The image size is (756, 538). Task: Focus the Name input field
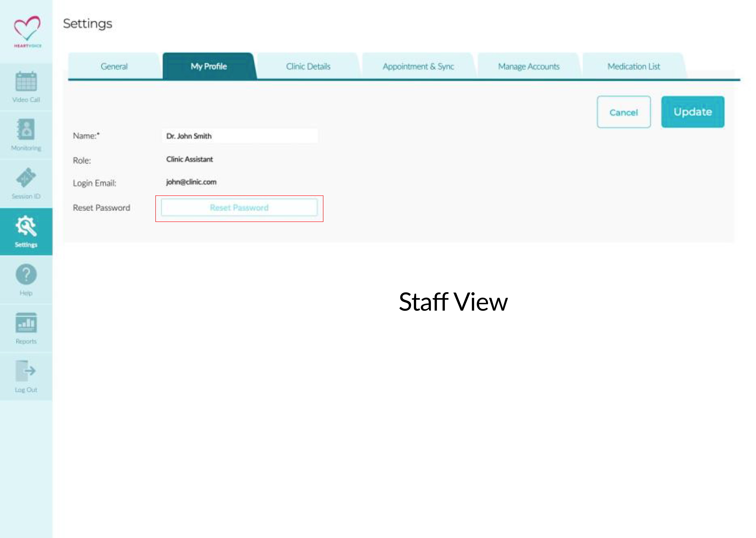click(x=240, y=136)
